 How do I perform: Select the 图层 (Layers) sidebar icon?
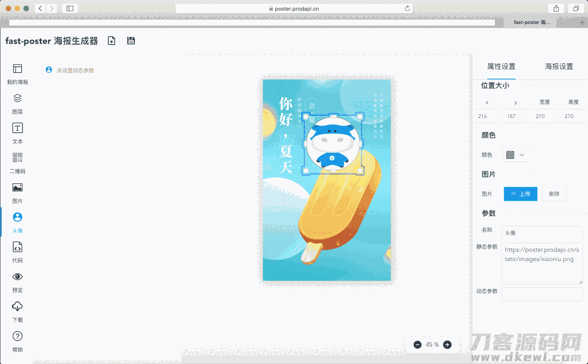(17, 103)
